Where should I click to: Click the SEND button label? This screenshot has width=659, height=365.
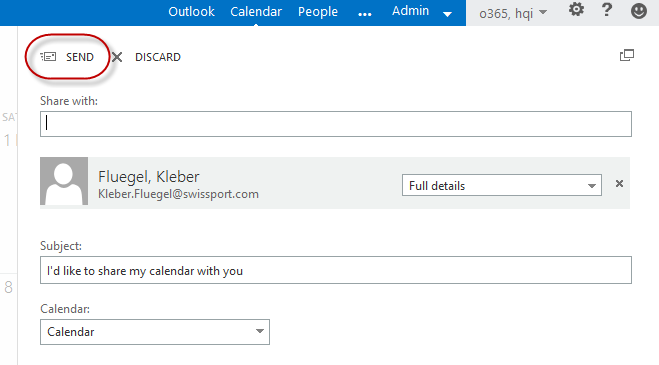tap(80, 57)
